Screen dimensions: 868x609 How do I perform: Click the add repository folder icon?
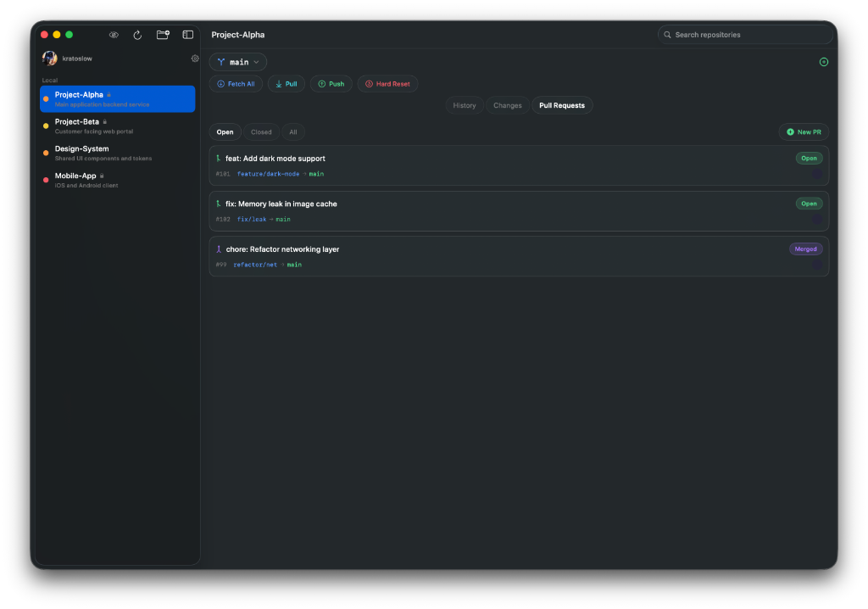coord(163,35)
